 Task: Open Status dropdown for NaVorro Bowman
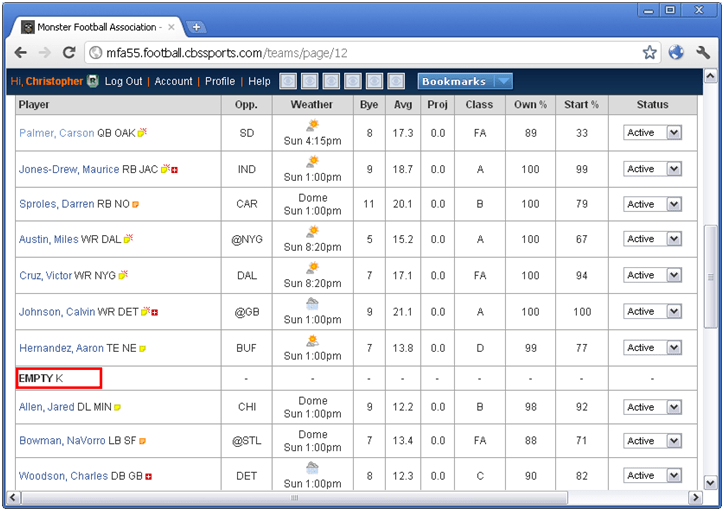(652, 441)
